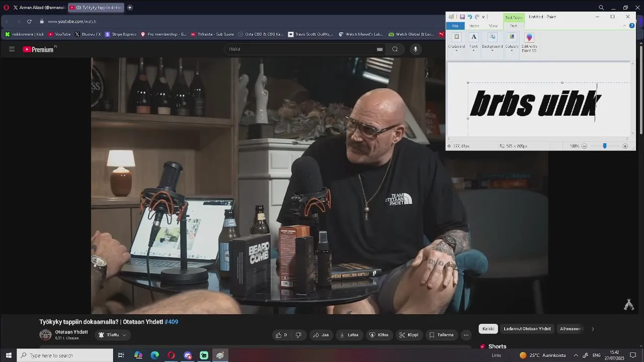644x362 pixels.
Task: Click the #409 hashtag link in the video title
Action: coord(171,322)
